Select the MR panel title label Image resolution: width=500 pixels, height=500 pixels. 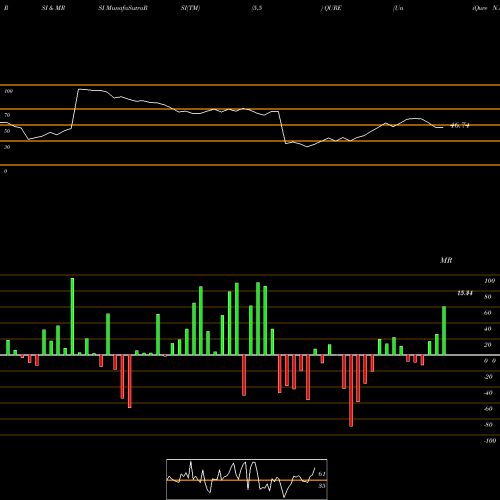click(446, 260)
